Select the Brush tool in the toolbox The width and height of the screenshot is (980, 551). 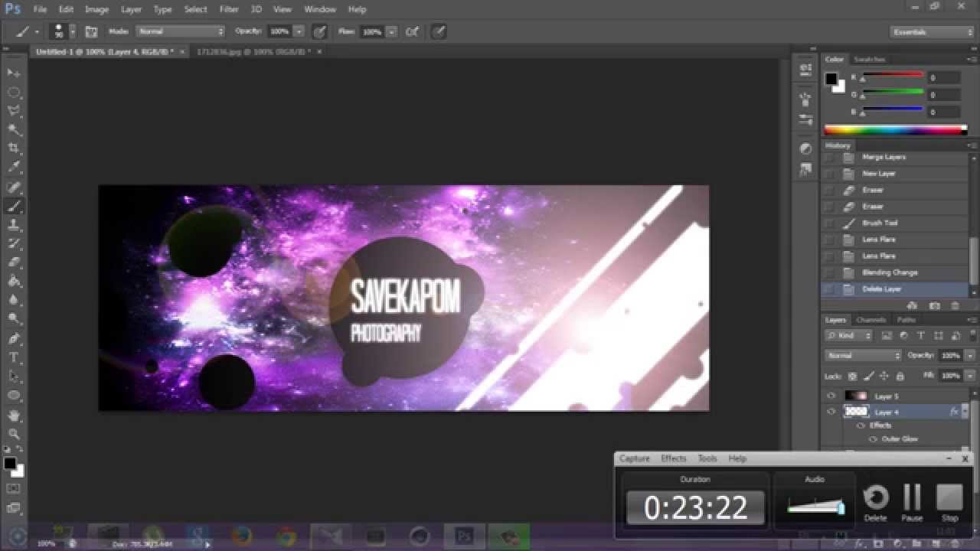(x=14, y=206)
